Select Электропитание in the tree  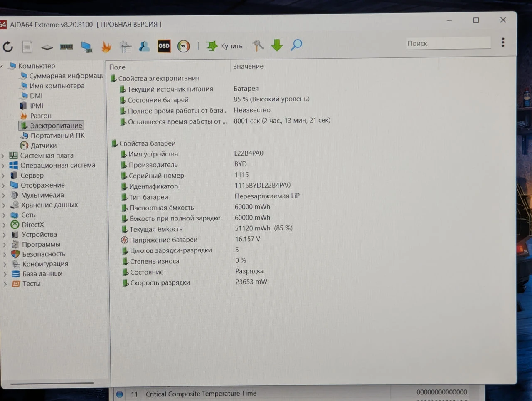(x=51, y=125)
